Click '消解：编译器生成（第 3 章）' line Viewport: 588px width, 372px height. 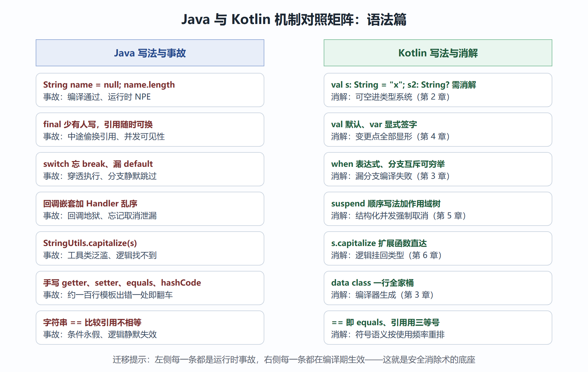tap(382, 295)
